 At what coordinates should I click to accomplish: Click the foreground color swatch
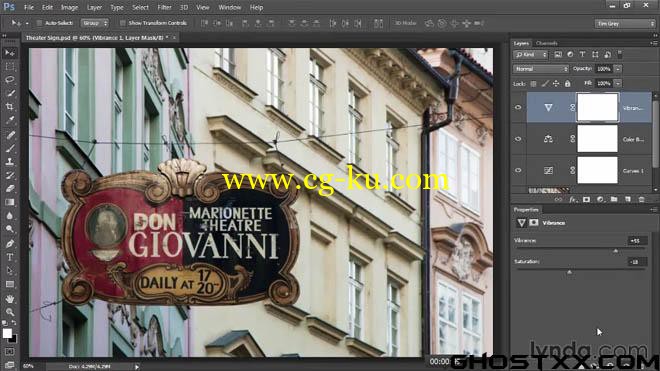point(7,333)
